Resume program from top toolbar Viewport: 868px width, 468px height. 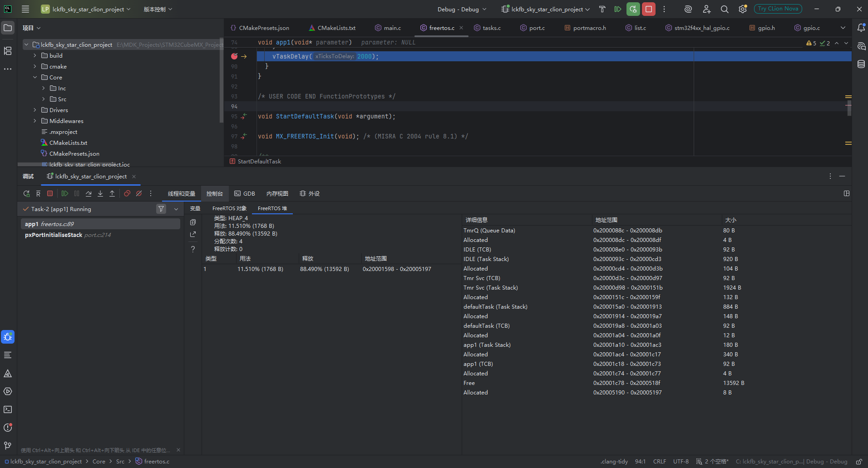(617, 9)
